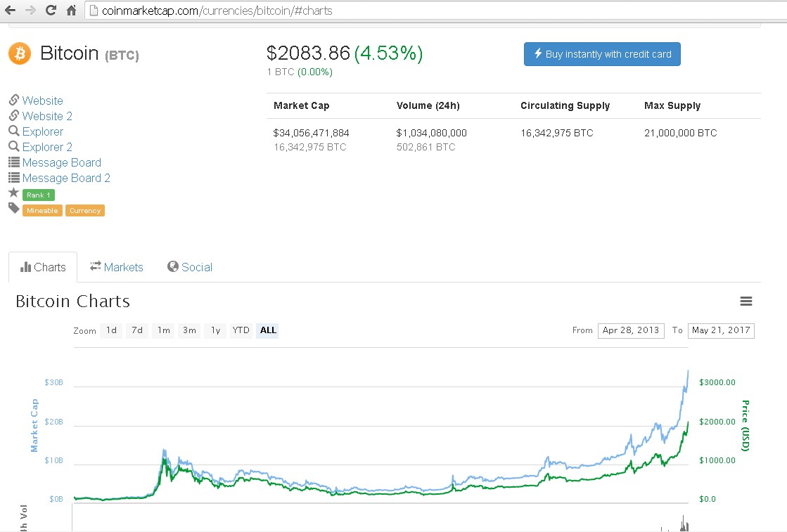787x532 pixels.
Task: Click the list icon beside Message Board
Action: tap(14, 162)
